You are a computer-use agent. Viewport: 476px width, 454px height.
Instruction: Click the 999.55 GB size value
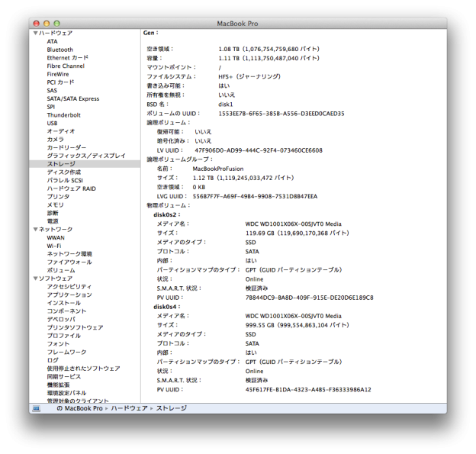[x=297, y=325]
